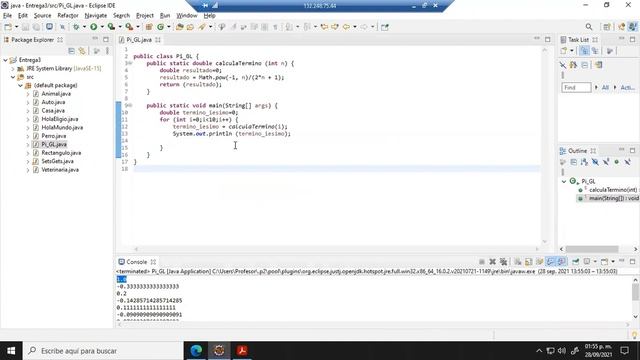The image size is (640, 360).
Task: Click the editor's horizontal scrollbar
Action: [336, 249]
